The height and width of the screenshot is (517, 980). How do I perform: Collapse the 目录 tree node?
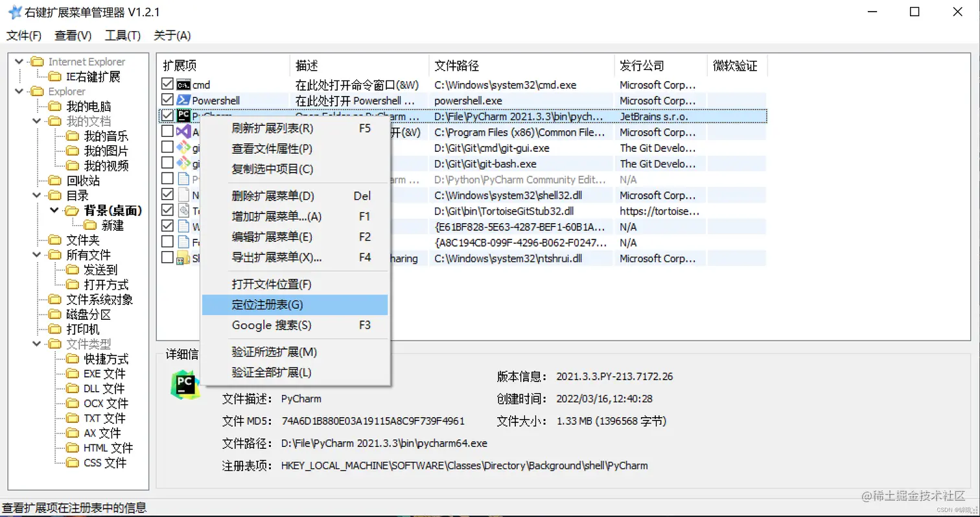coord(38,195)
